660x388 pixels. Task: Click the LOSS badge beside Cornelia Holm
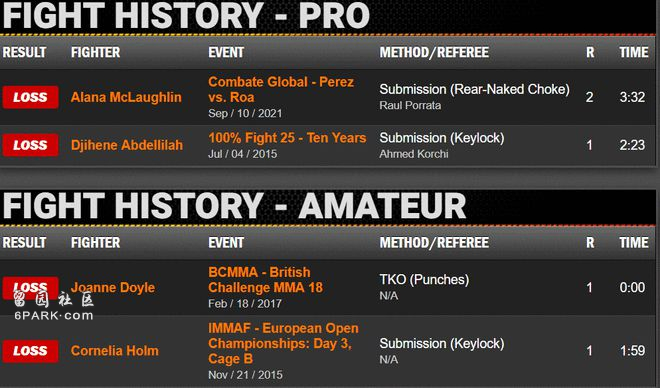[30, 351]
